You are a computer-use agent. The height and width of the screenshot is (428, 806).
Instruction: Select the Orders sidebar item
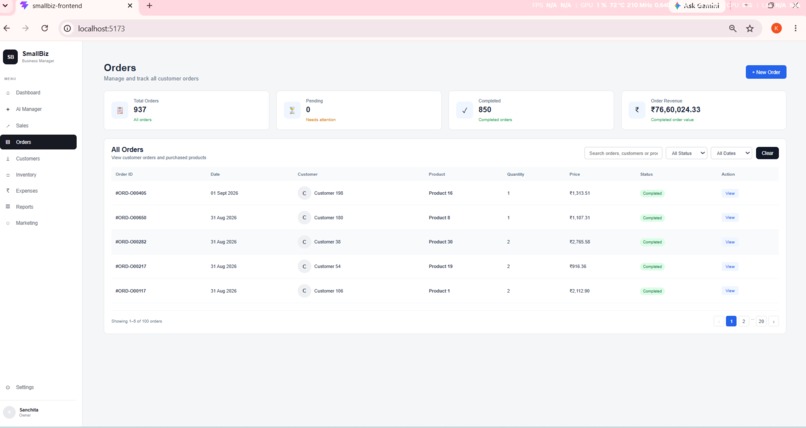[x=38, y=142]
